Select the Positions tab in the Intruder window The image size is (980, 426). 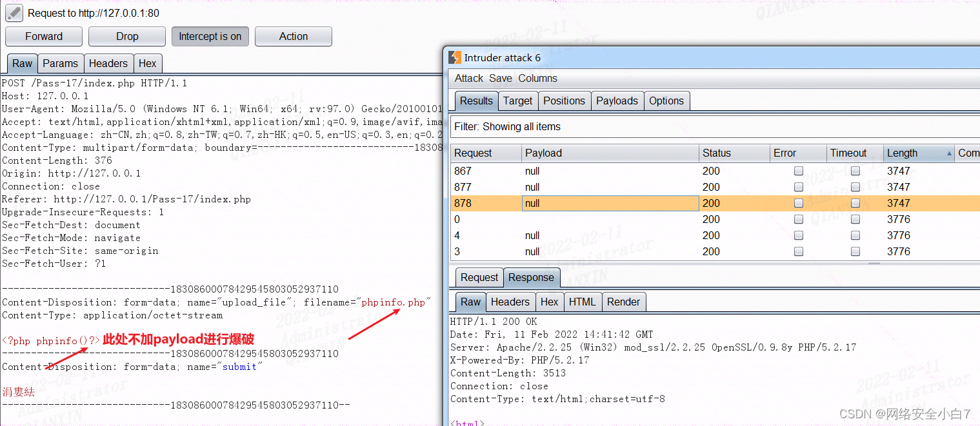(x=564, y=101)
